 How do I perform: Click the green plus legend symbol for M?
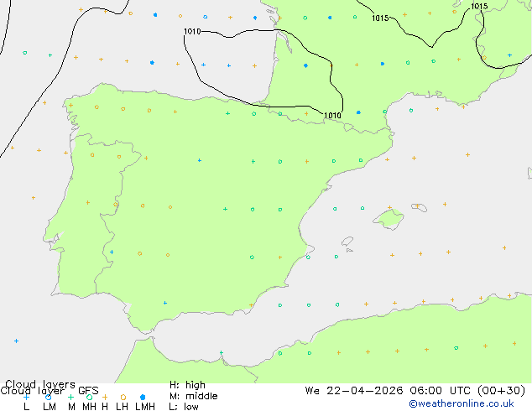(70, 397)
